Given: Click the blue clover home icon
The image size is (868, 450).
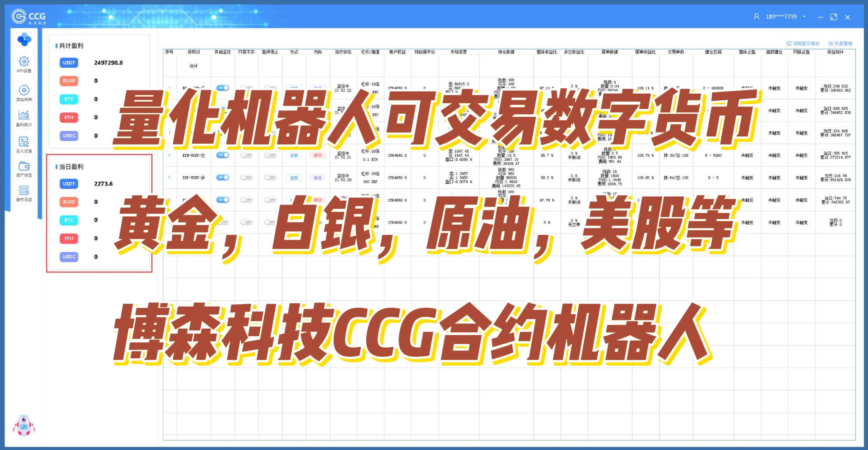Looking at the screenshot, I should tap(24, 40).
